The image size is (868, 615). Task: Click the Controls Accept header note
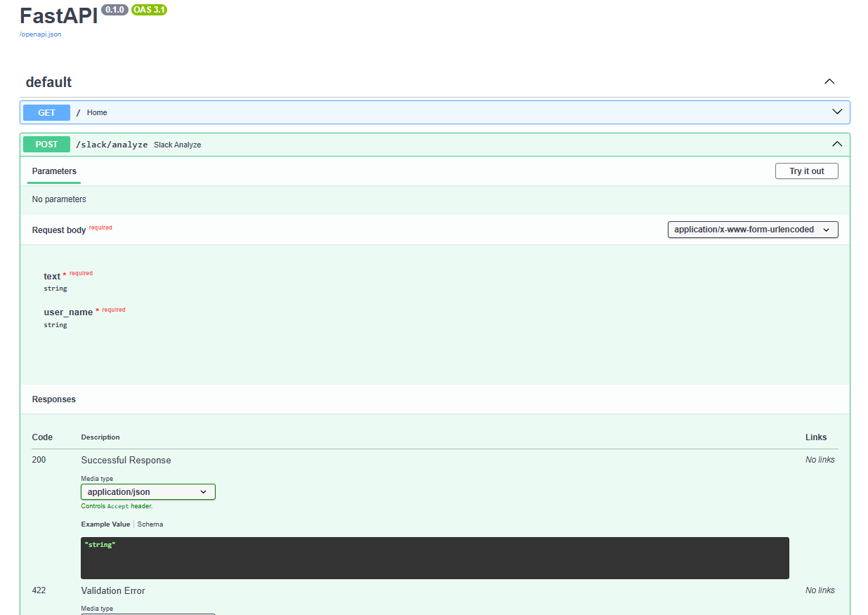tap(117, 506)
